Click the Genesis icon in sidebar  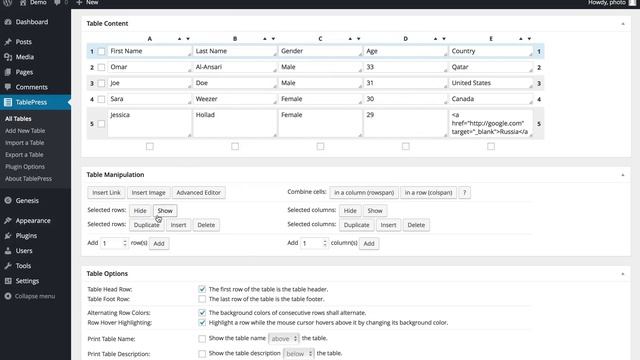(x=8, y=200)
